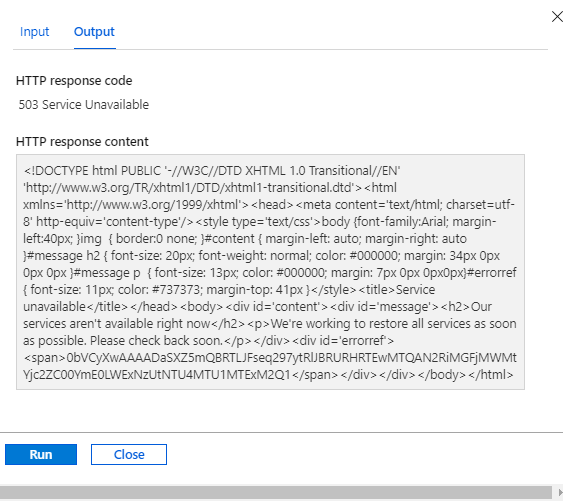
Task: Switch to the Input tab
Action: 34,32
